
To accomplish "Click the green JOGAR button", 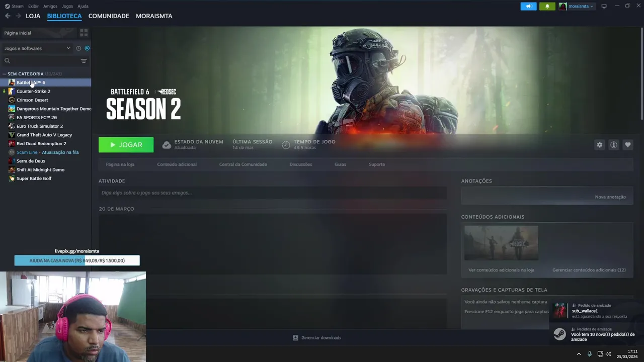I will tap(126, 145).
